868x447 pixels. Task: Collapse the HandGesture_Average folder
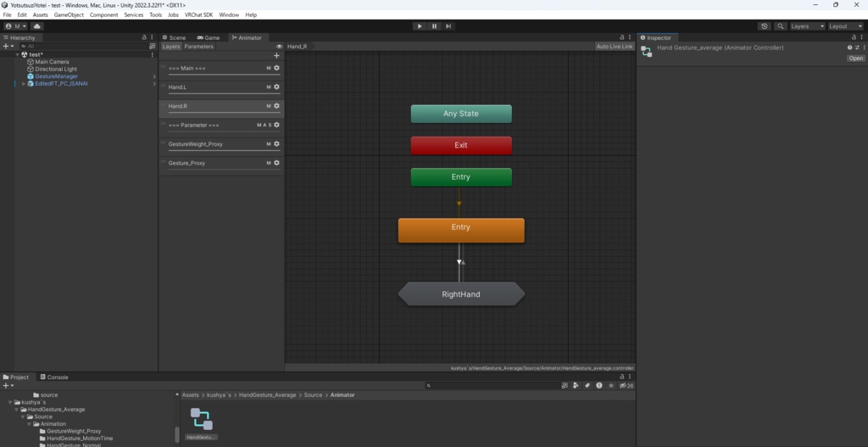click(x=17, y=410)
